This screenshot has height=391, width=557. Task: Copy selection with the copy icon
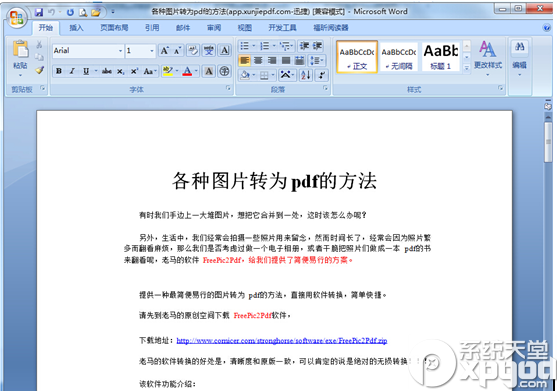pos(39,57)
